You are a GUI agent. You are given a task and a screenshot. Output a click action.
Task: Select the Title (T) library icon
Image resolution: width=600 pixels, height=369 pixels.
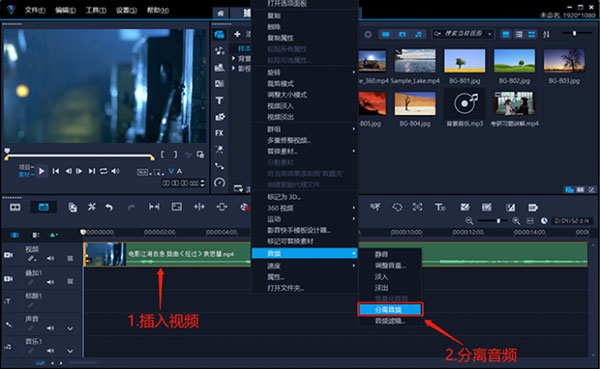pos(219,100)
